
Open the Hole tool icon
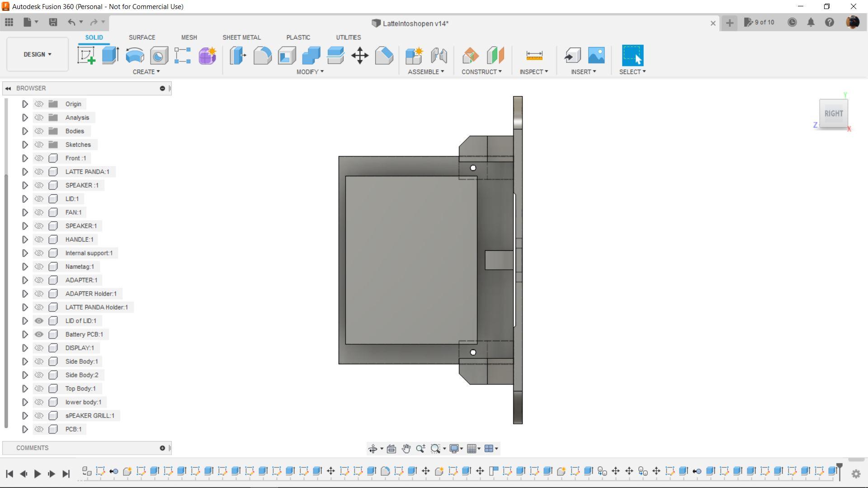click(159, 56)
